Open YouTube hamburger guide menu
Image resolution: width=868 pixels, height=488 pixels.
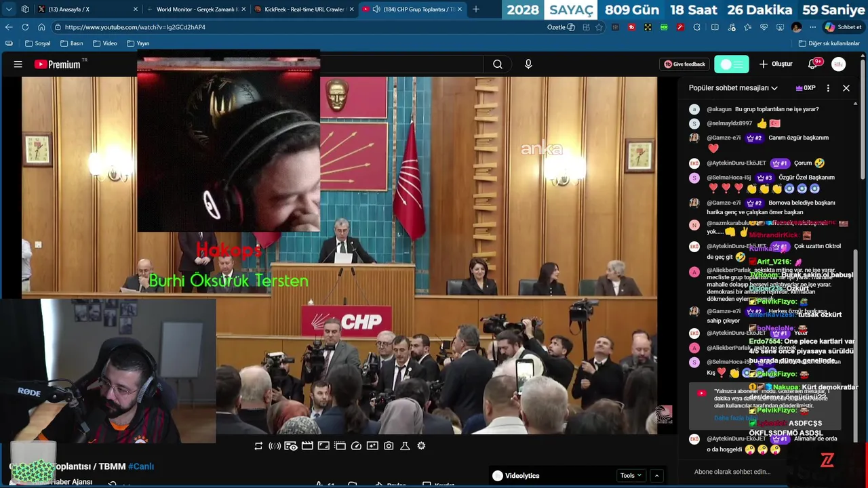click(18, 64)
